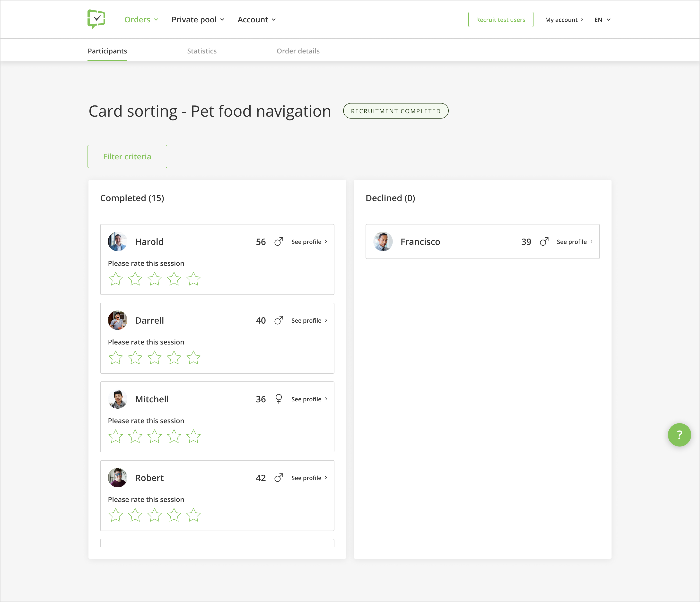Click the male gender icon for Francisco
The width and height of the screenshot is (700, 602).
pyautogui.click(x=545, y=241)
